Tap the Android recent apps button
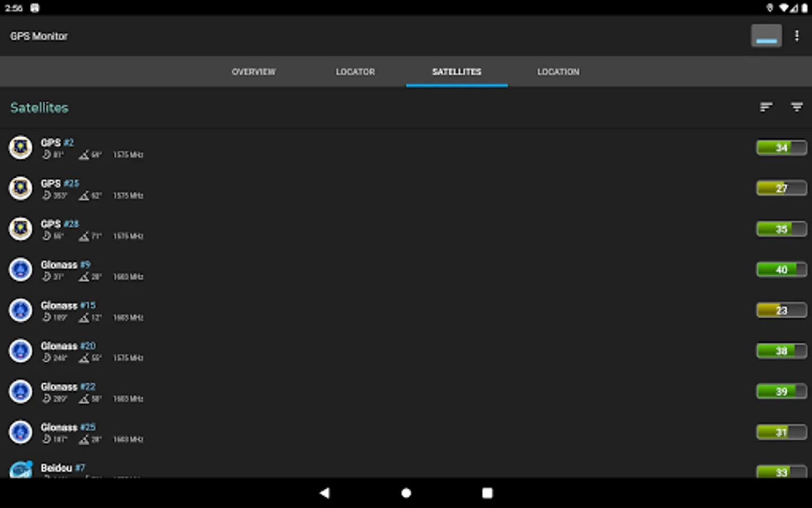This screenshot has width=812, height=508. (x=487, y=493)
